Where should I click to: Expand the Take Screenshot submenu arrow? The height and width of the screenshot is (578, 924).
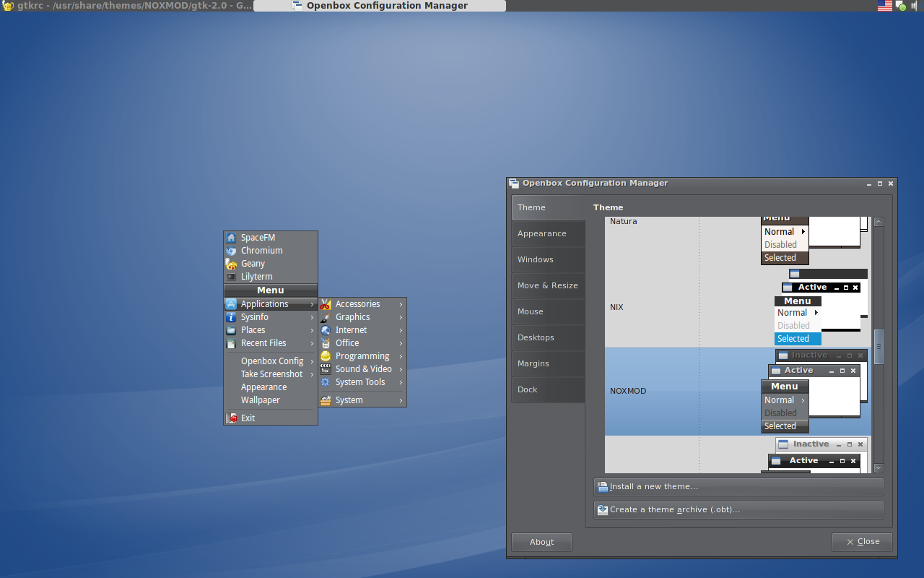(312, 375)
